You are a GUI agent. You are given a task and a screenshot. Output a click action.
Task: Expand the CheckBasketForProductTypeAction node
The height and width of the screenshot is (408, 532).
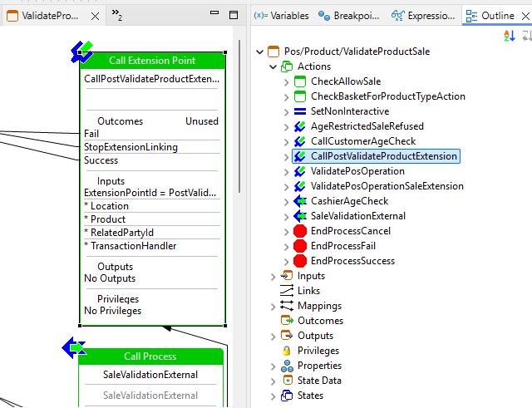point(286,97)
